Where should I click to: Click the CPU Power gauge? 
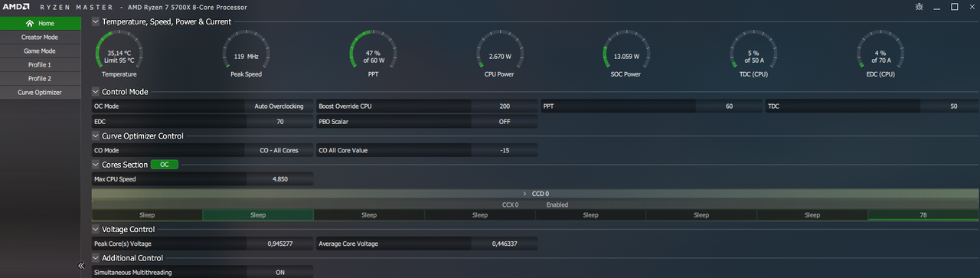(500, 54)
